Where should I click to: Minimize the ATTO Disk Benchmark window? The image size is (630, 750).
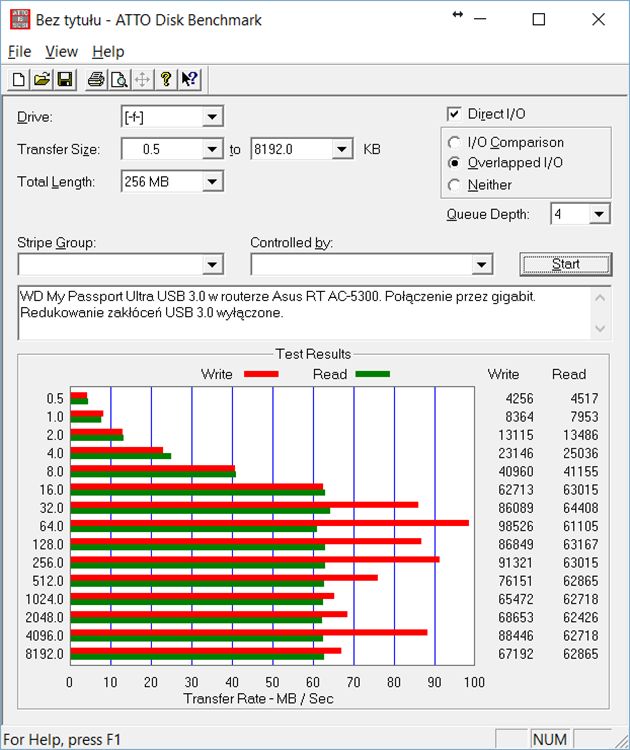tap(480, 20)
